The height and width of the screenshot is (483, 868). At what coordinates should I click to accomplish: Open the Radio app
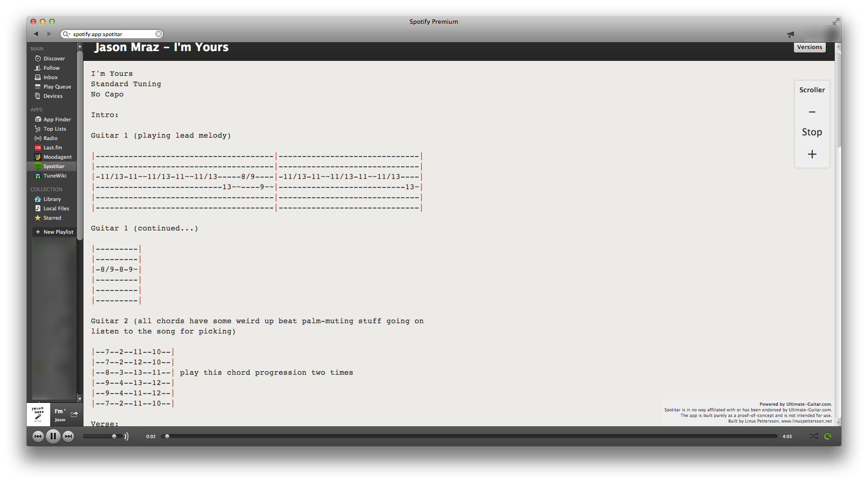coord(50,138)
